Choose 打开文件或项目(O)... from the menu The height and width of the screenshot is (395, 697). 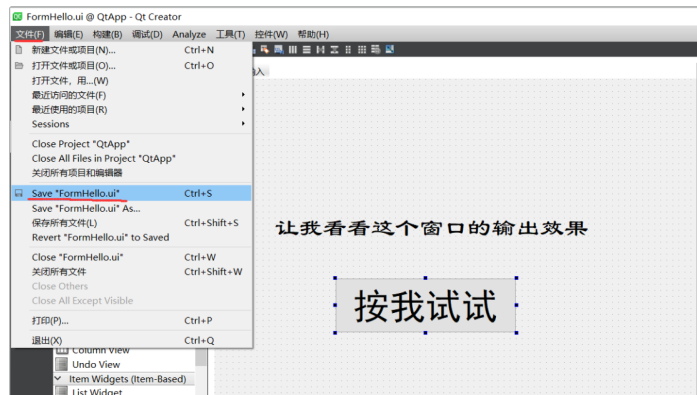pyautogui.click(x=132, y=66)
